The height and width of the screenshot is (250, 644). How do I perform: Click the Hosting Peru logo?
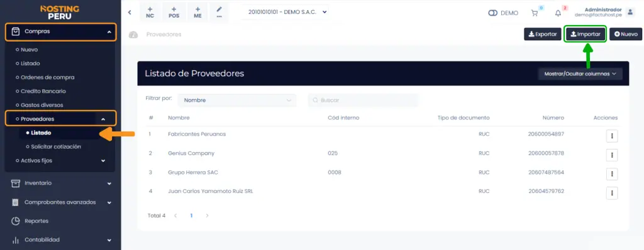tap(60, 13)
